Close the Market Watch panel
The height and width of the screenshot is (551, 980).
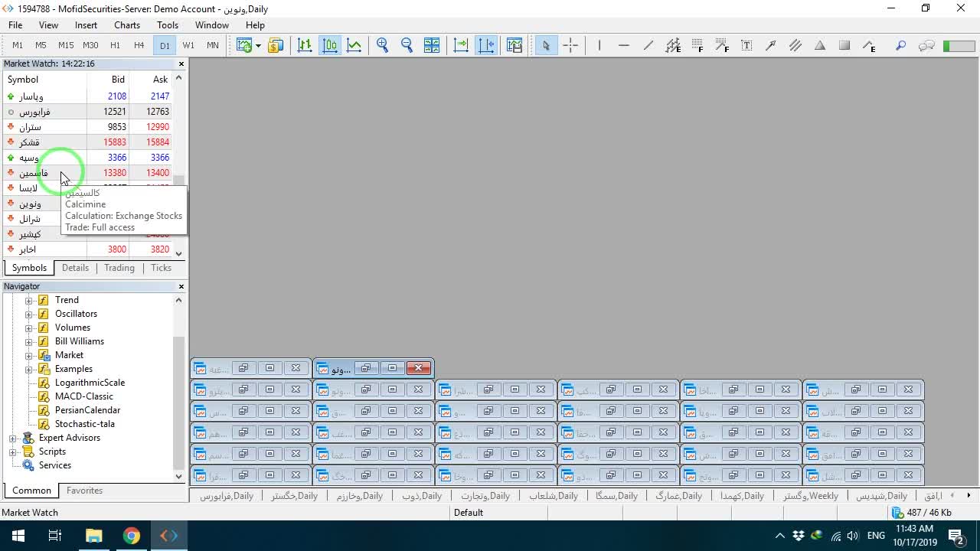click(x=181, y=64)
